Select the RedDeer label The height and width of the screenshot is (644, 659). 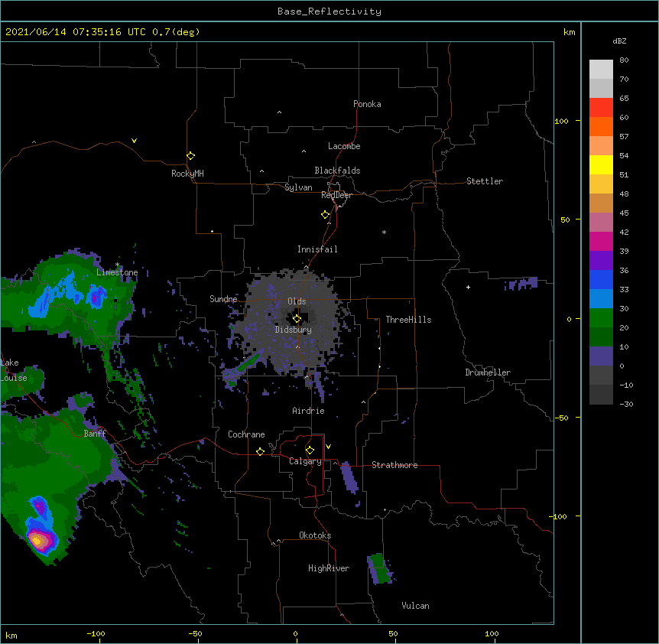pos(336,195)
